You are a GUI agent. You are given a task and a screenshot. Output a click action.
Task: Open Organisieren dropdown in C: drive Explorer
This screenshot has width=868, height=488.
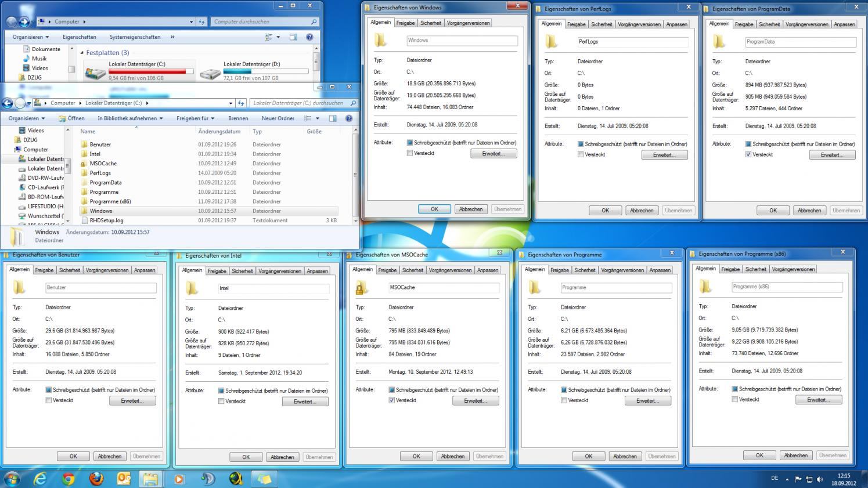pyautogui.click(x=28, y=118)
